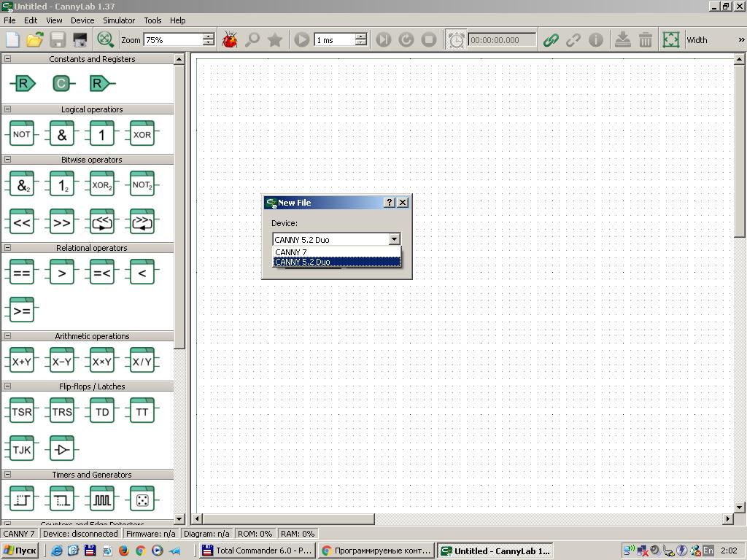This screenshot has height=560, width=747.
Task: Open the Device combo box arrow
Action: coord(395,239)
